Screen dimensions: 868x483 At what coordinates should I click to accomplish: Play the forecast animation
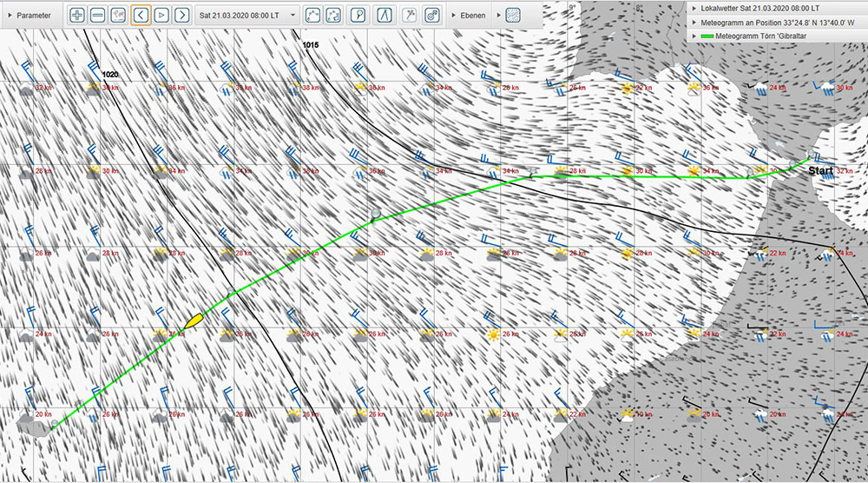point(161,15)
